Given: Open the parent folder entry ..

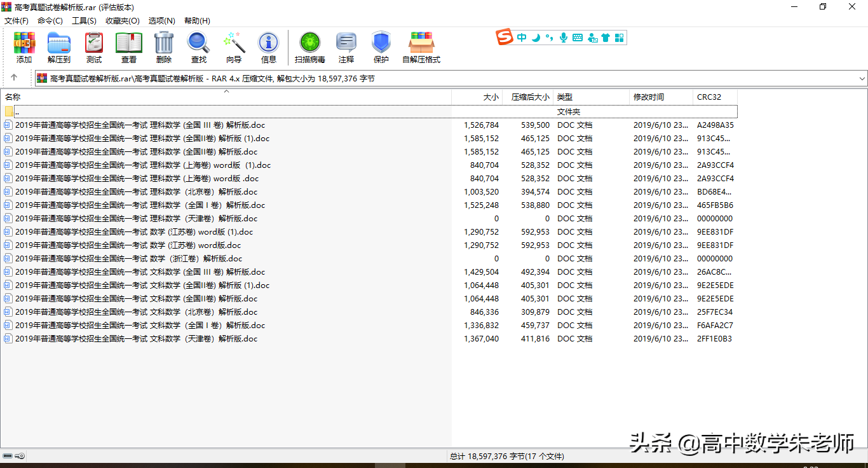Looking at the screenshot, I should 17,111.
